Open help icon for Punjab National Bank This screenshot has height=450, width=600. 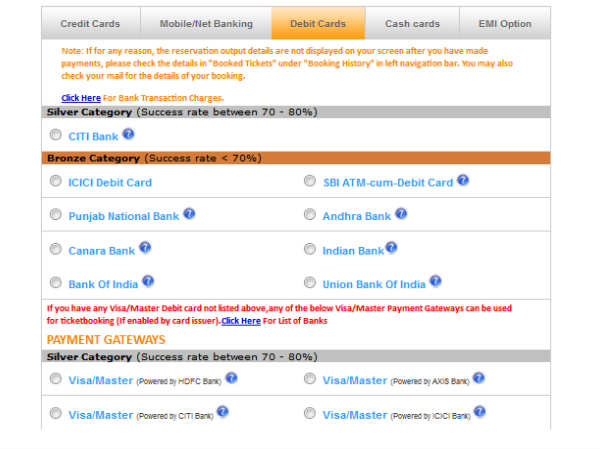[189, 214]
